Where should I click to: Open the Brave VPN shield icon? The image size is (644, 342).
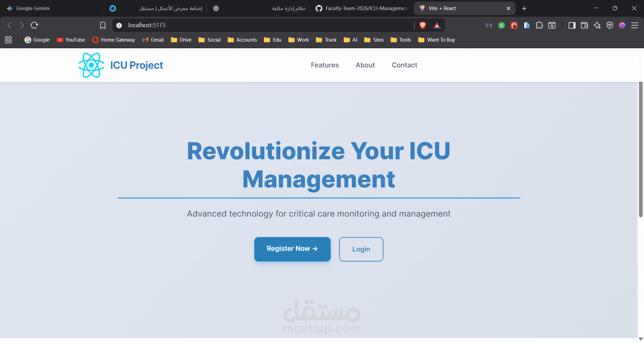coord(609,25)
